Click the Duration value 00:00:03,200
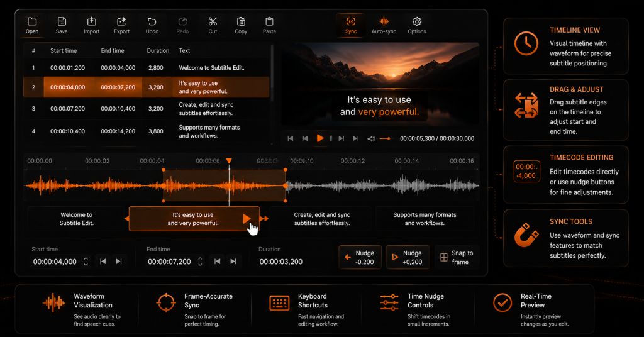644x337 pixels. (281, 262)
